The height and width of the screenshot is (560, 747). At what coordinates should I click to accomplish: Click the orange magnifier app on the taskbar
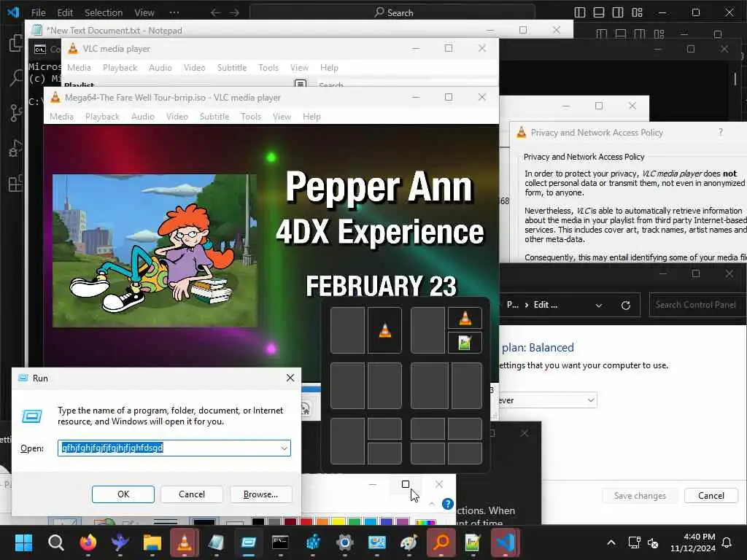(441, 542)
